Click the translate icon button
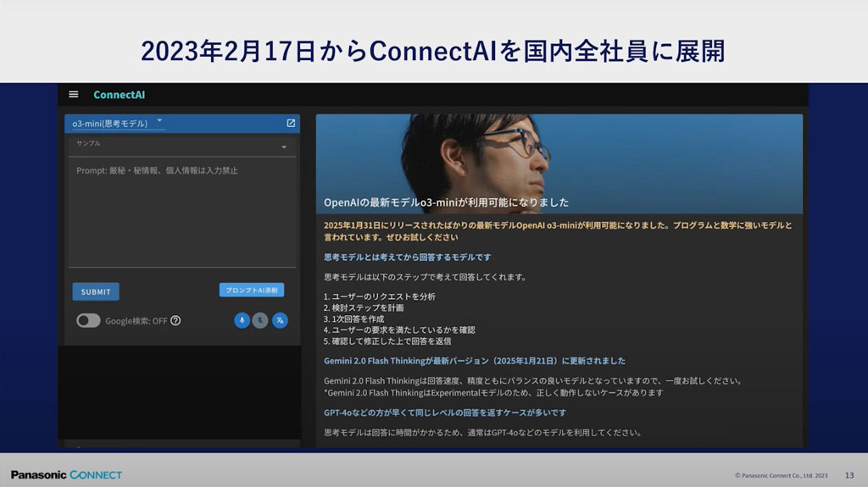 [280, 320]
